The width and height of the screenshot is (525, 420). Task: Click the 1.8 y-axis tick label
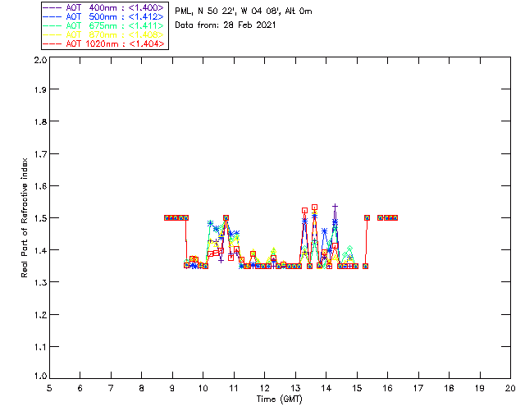(x=40, y=121)
